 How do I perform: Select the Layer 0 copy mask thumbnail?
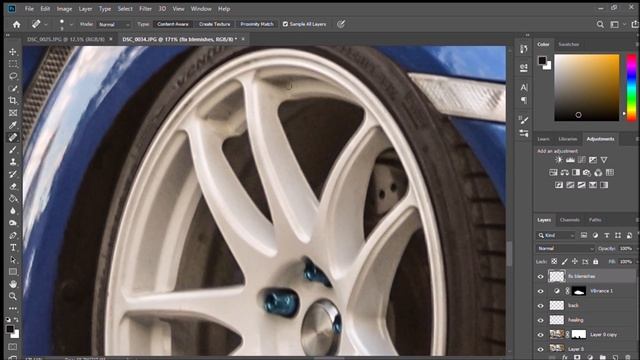click(579, 335)
